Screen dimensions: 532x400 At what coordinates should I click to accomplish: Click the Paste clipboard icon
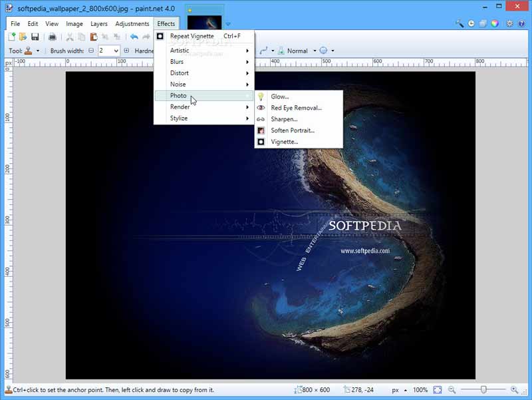[94, 37]
